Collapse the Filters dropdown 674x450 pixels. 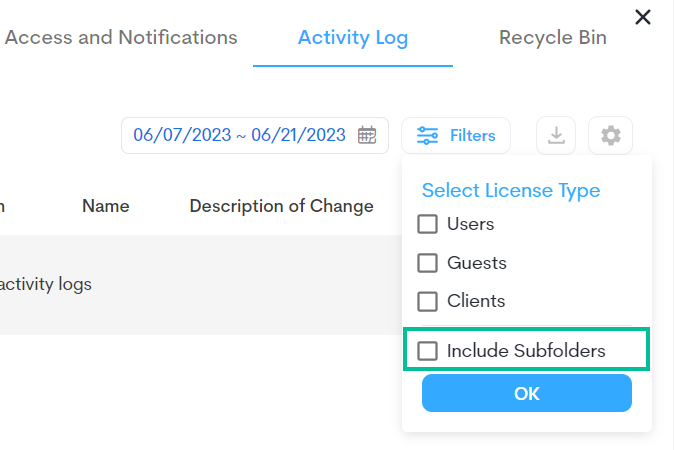click(x=456, y=135)
